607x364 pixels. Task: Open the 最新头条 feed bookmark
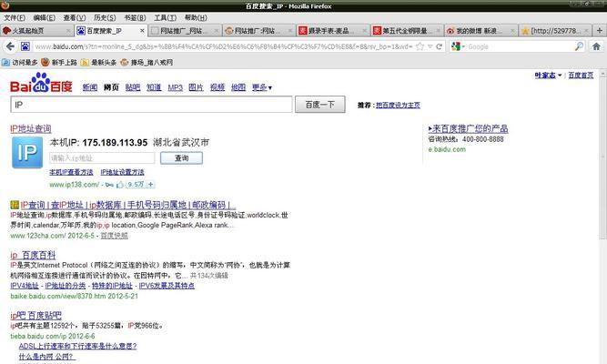pyautogui.click(x=98, y=63)
